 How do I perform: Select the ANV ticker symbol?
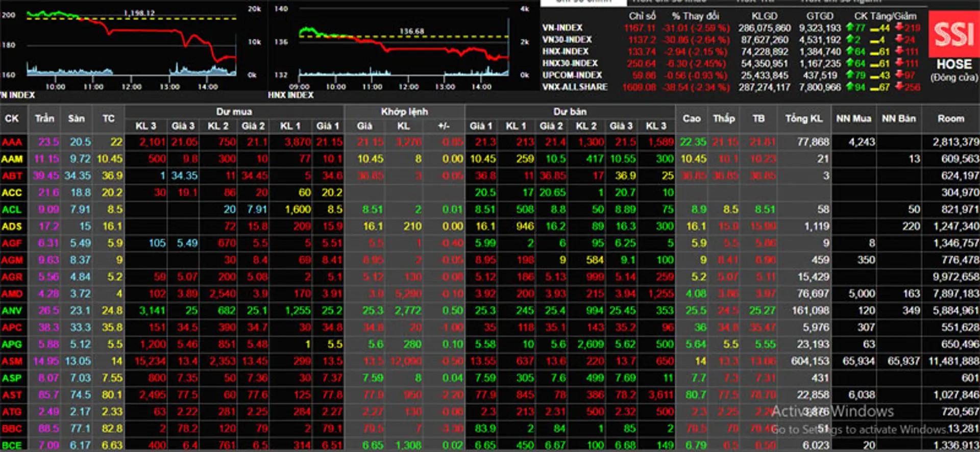pos(12,310)
